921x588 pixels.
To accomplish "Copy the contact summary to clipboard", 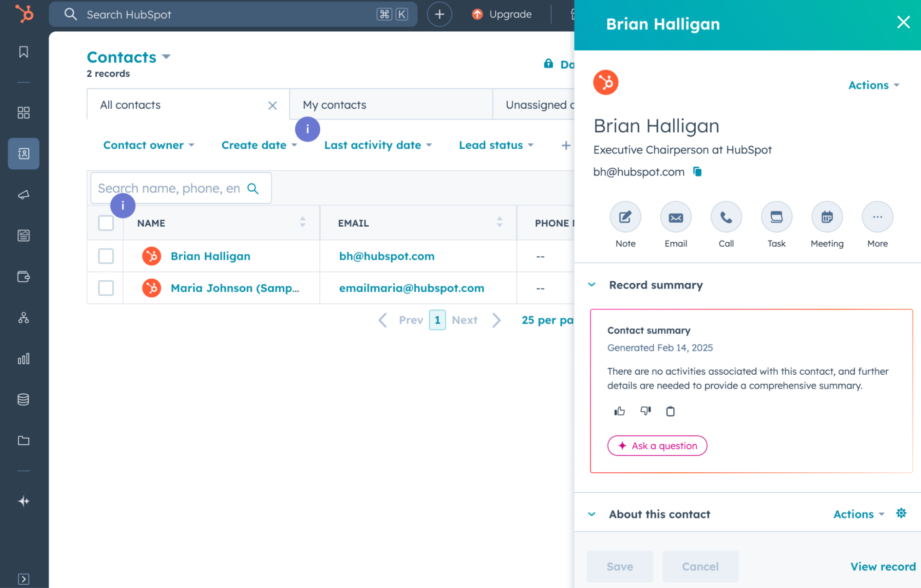I will pos(670,411).
